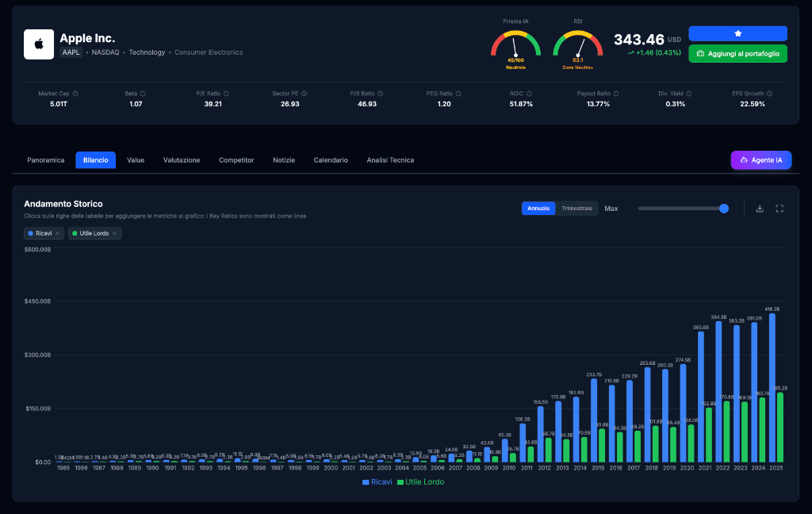Click the AAPL ticker badge

pos(71,52)
